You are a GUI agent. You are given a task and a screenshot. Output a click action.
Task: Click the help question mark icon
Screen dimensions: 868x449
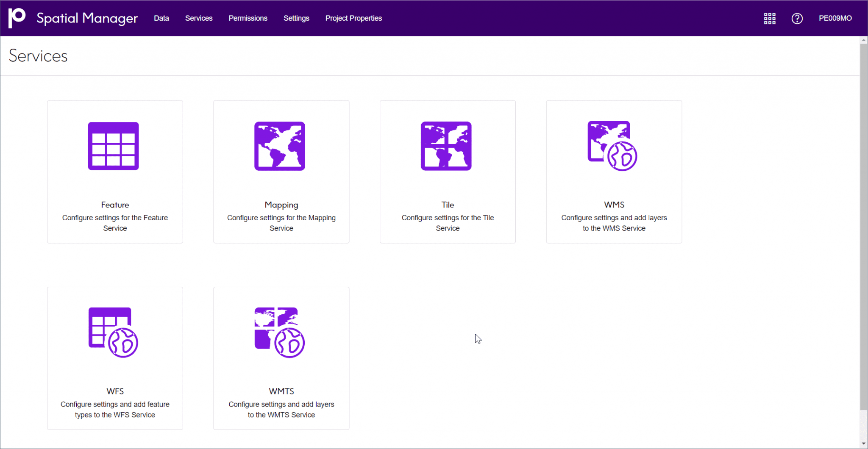tap(797, 18)
